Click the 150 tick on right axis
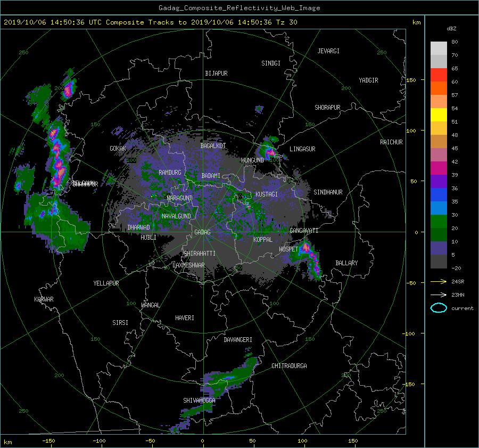The image size is (479, 448). point(411,80)
